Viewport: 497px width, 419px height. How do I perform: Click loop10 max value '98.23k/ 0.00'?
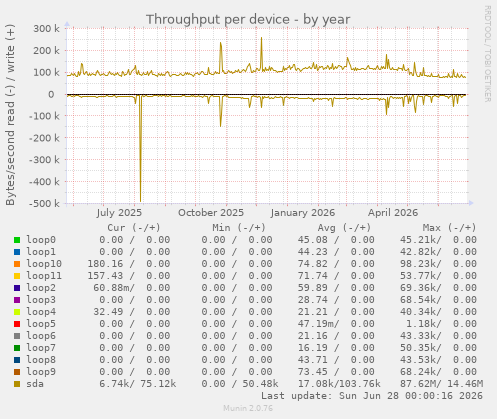point(438,264)
